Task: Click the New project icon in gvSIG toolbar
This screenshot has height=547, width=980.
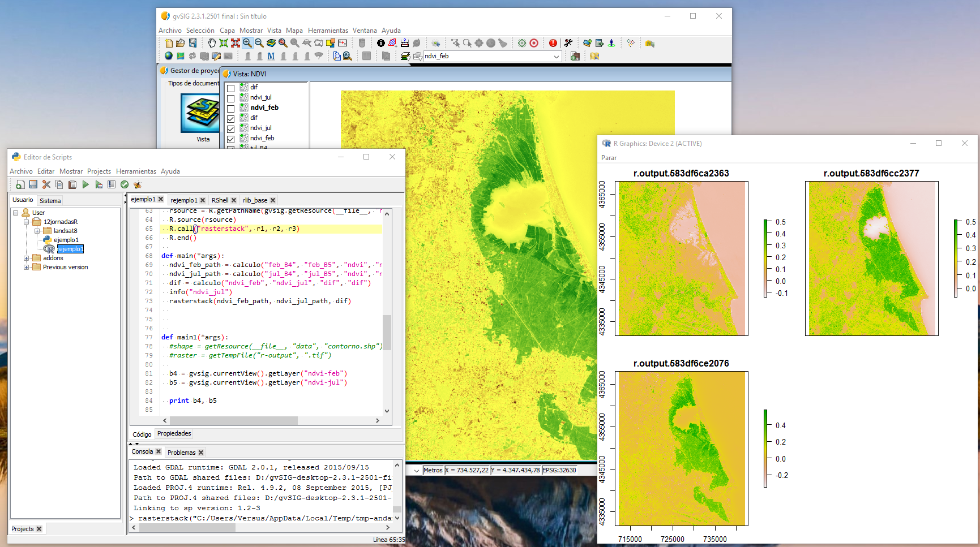Action: point(169,43)
